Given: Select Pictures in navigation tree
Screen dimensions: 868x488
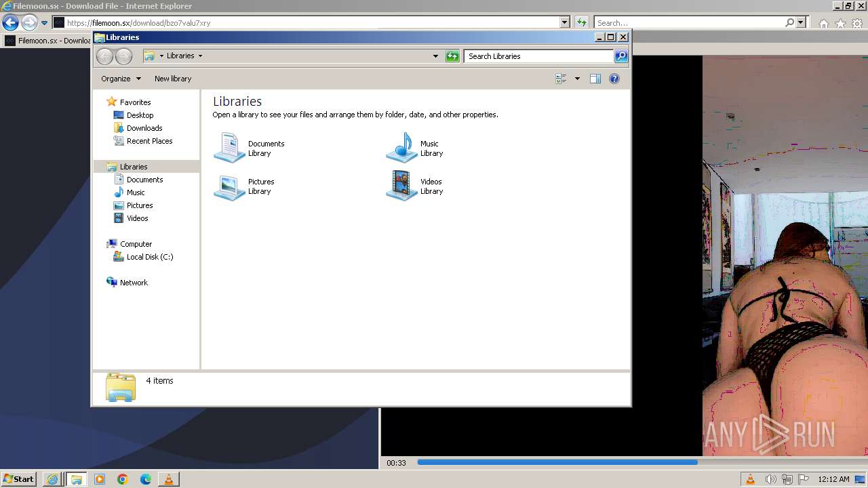Looking at the screenshot, I should click(x=139, y=205).
